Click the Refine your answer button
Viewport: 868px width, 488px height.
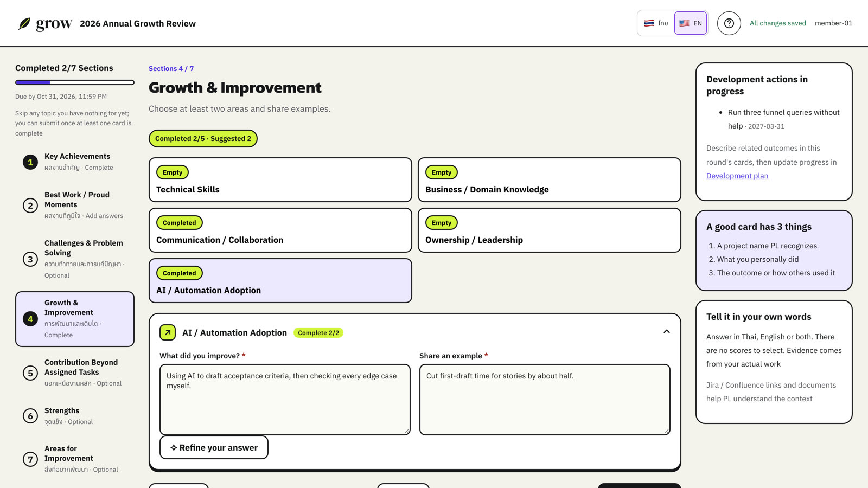coord(214,447)
